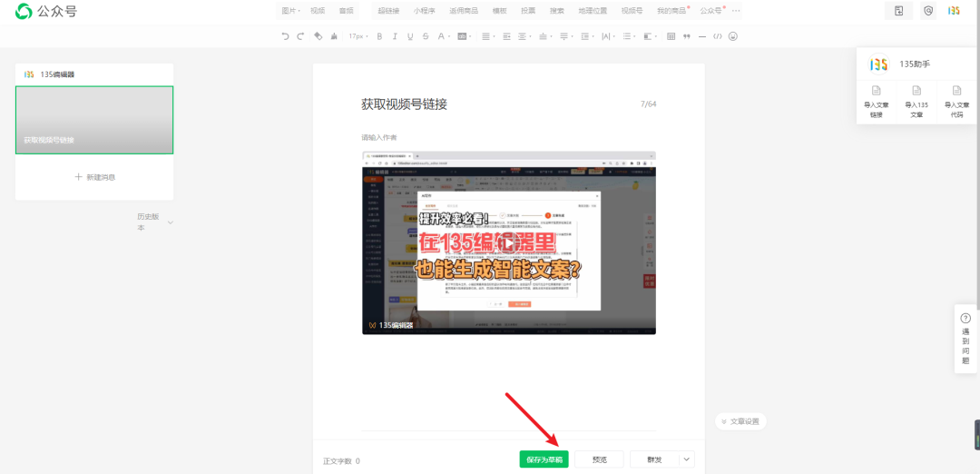Clear formatting with the broom icon

pos(334,36)
